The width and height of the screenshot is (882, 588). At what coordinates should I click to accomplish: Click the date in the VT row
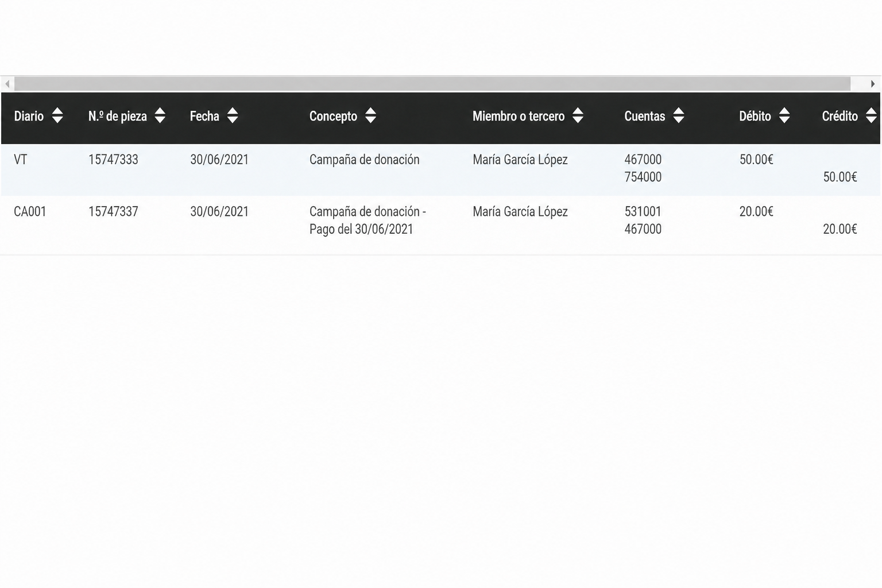click(x=219, y=160)
